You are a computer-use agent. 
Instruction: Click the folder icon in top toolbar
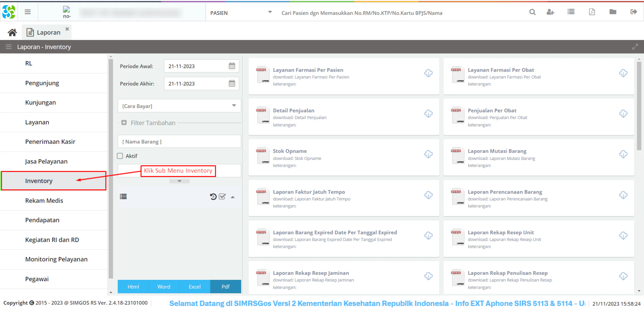(613, 12)
